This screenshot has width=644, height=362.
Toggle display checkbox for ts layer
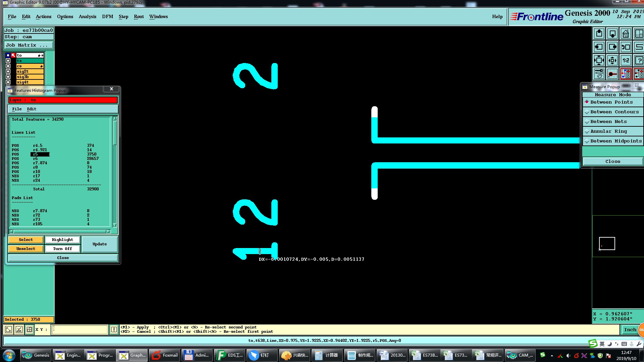8,61
